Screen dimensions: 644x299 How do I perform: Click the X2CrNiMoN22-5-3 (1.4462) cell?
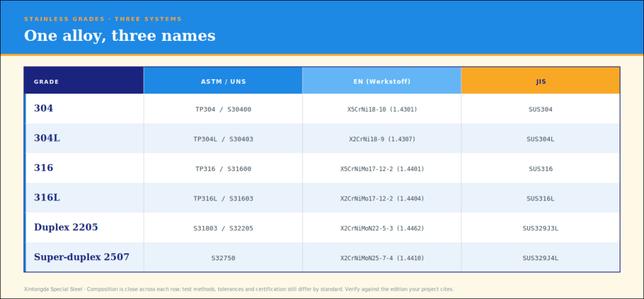coord(382,227)
